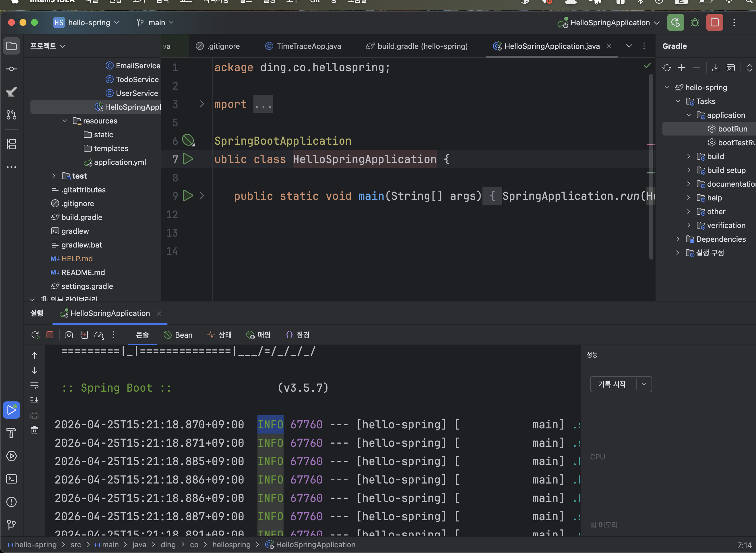
Task: Toggle scroll to end in console
Action: click(34, 400)
